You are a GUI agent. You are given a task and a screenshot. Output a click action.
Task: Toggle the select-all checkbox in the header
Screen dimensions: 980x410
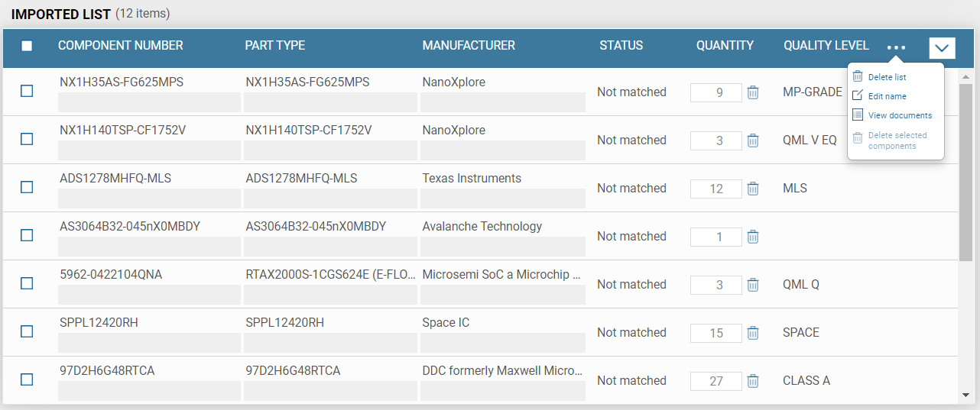[27, 46]
